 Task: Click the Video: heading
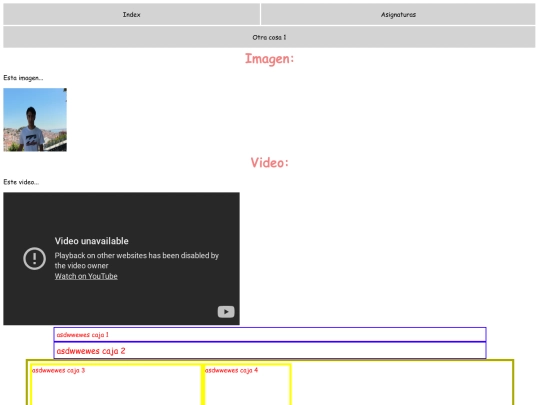(269, 163)
